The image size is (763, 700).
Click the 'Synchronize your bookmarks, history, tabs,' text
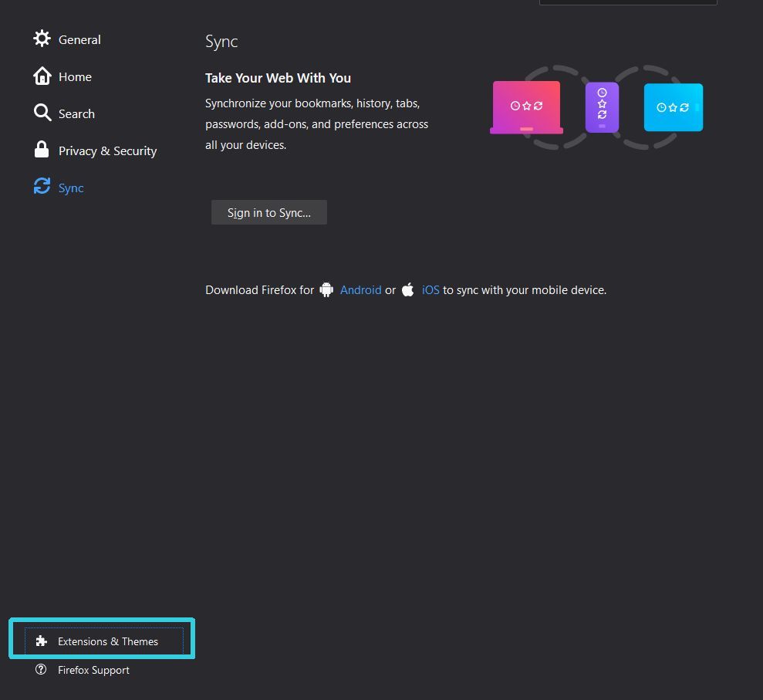312,103
